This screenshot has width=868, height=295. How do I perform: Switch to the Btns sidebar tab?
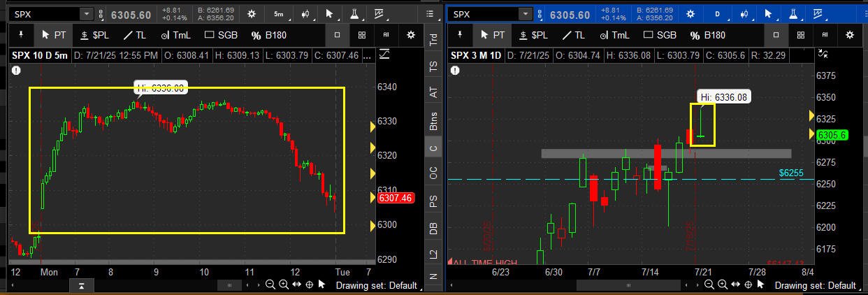(x=433, y=120)
